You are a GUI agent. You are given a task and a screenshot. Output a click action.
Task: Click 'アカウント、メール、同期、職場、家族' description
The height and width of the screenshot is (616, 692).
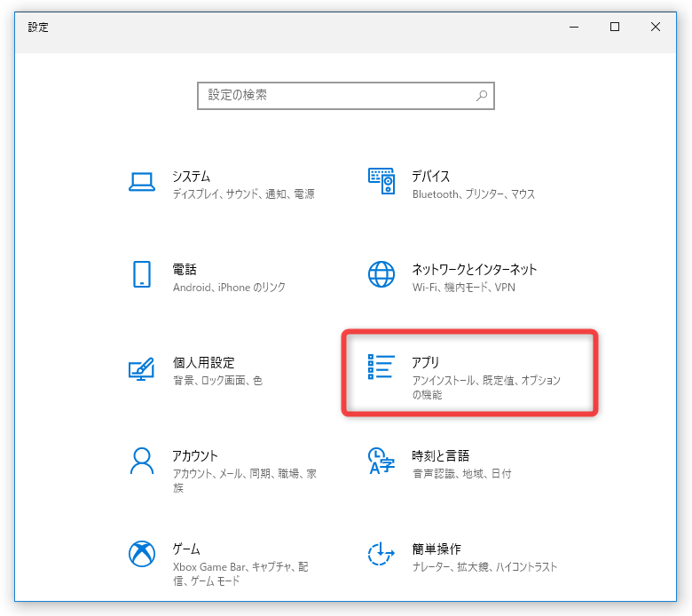tap(245, 480)
